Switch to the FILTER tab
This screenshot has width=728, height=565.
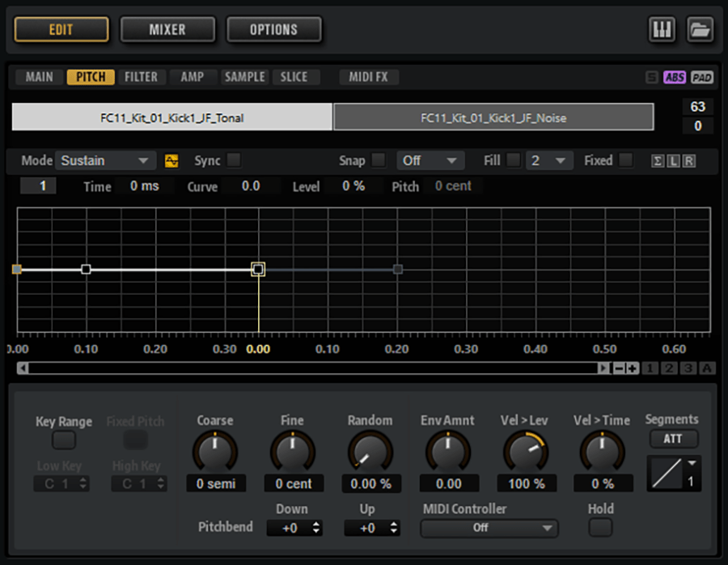pos(141,77)
